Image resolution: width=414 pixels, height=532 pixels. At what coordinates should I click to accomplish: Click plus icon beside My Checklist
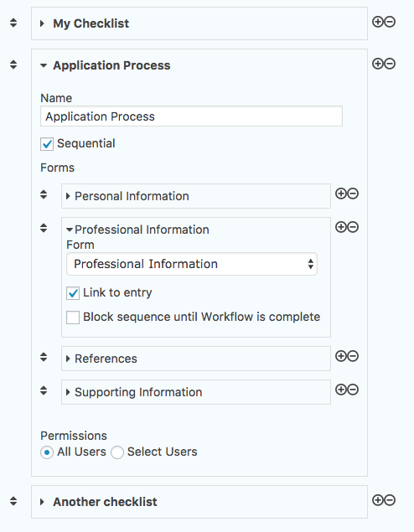pos(378,22)
